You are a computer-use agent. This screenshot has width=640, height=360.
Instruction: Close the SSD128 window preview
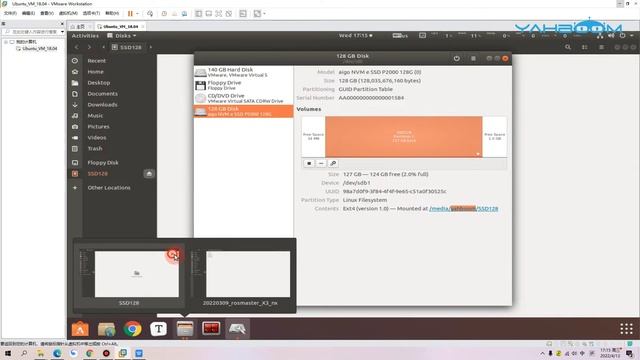(x=173, y=255)
